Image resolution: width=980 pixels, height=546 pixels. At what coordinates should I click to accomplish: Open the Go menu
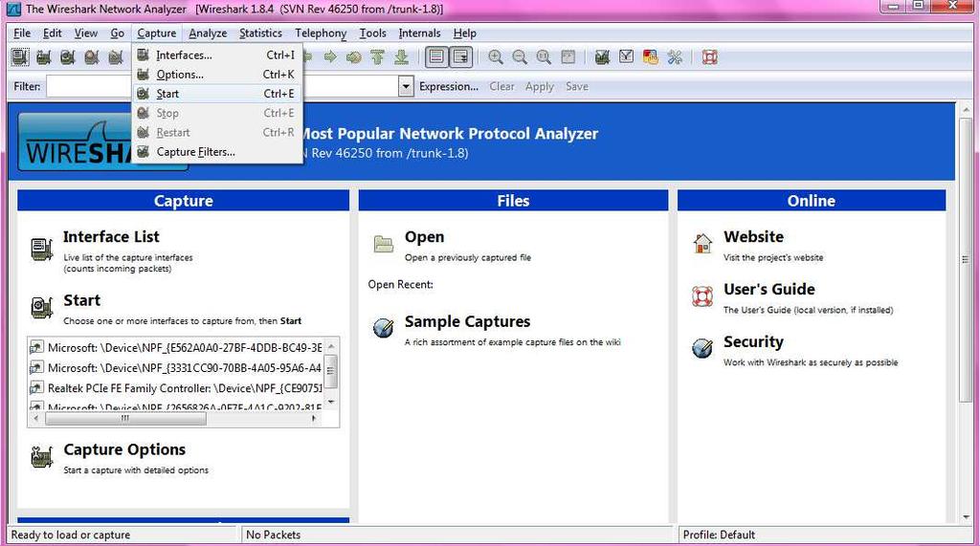point(118,33)
